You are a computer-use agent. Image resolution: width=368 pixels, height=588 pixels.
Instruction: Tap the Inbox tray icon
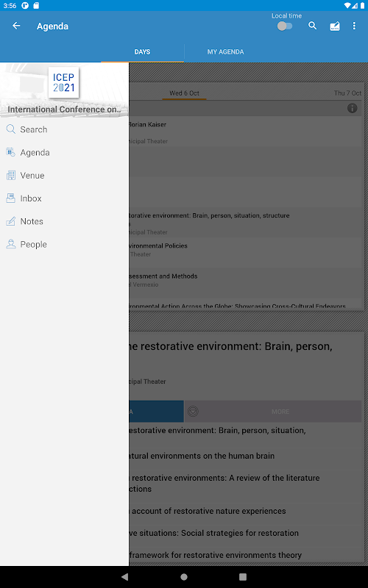coord(11,198)
